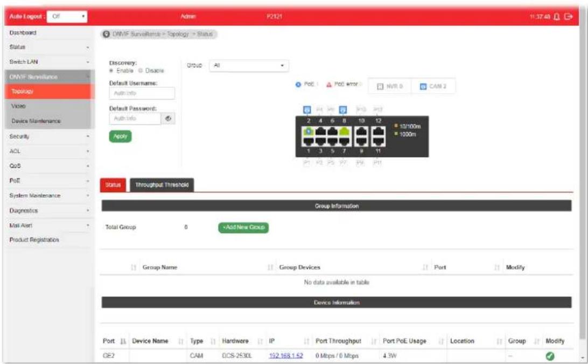
Task: Select switch port 2 on the panel
Action: point(308,131)
